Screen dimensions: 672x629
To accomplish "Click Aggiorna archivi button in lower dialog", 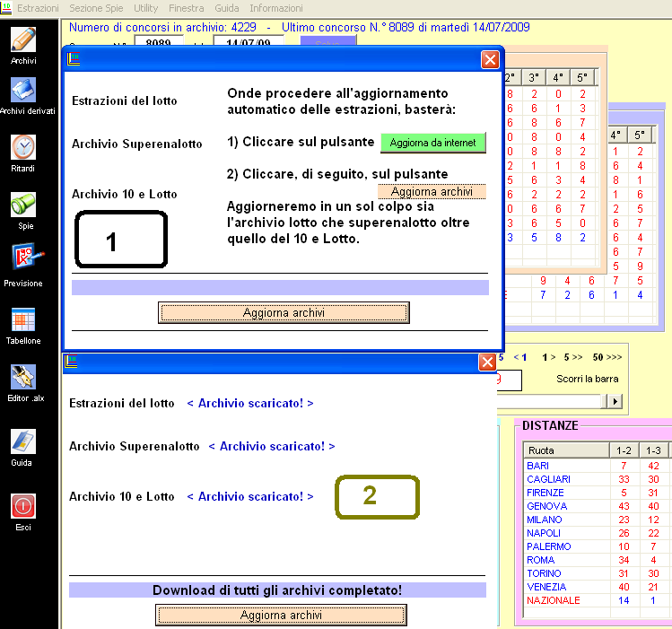I will pos(281,616).
